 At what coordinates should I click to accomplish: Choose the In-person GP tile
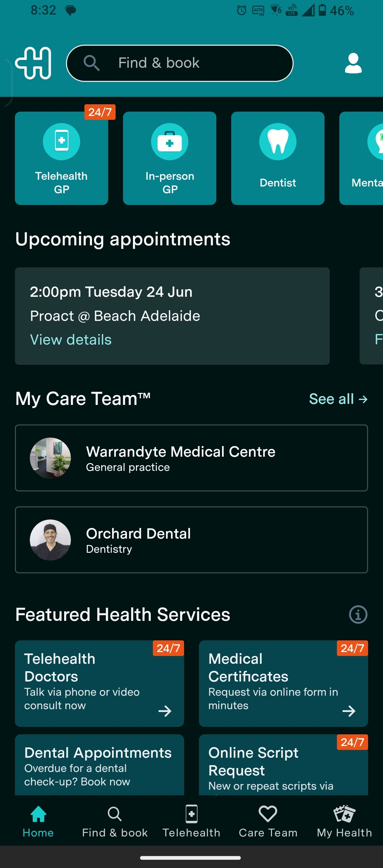point(170,158)
